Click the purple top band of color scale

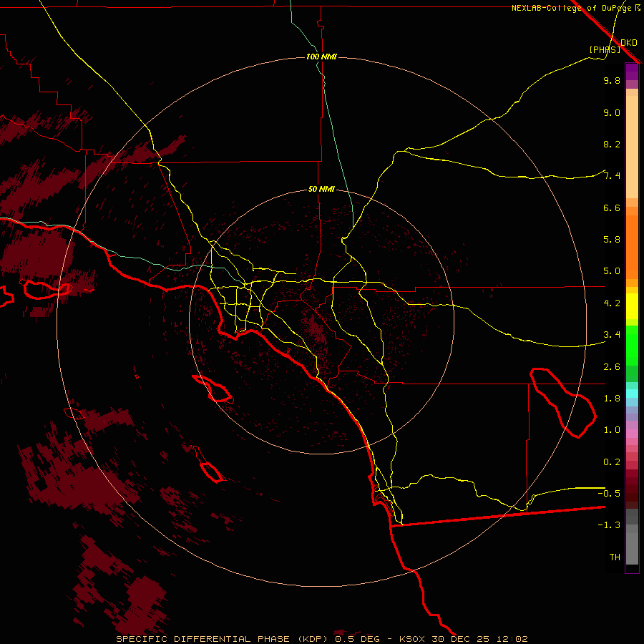click(x=632, y=72)
